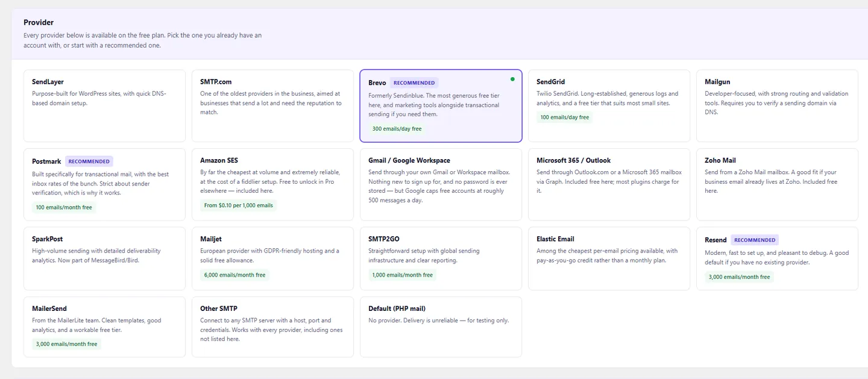This screenshot has height=379, width=868.
Task: Choose the Mailjet provider card
Action: pos(272,258)
